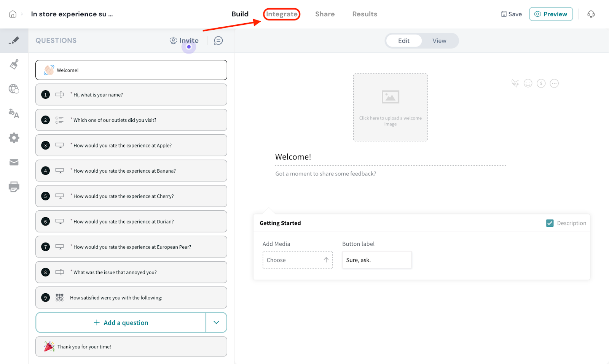The width and height of the screenshot is (609, 364).
Task: Open the settings gear in left sidebar
Action: (x=14, y=138)
